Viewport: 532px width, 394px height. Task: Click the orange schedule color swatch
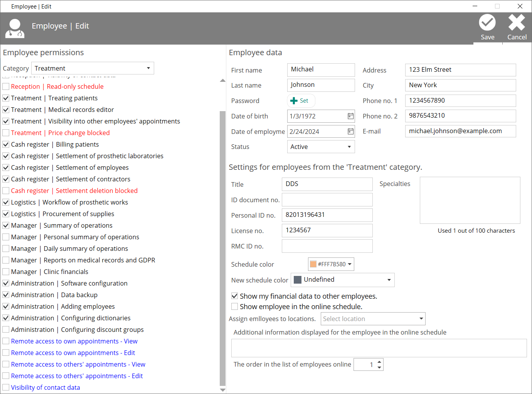pyautogui.click(x=313, y=264)
